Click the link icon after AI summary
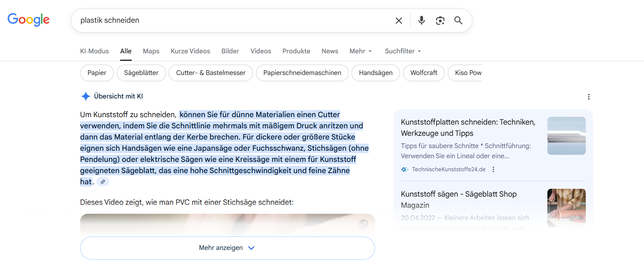Image resolution: width=644 pixels, height=266 pixels. (x=103, y=182)
